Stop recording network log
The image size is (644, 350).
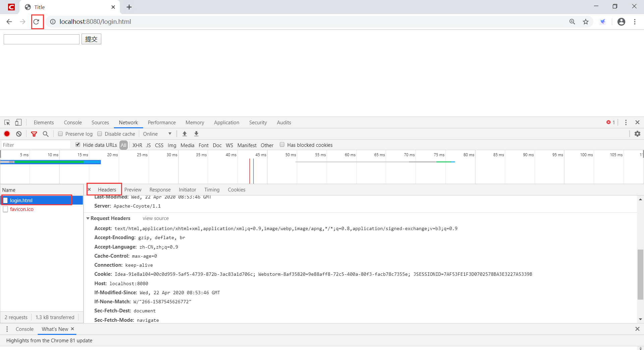7,134
